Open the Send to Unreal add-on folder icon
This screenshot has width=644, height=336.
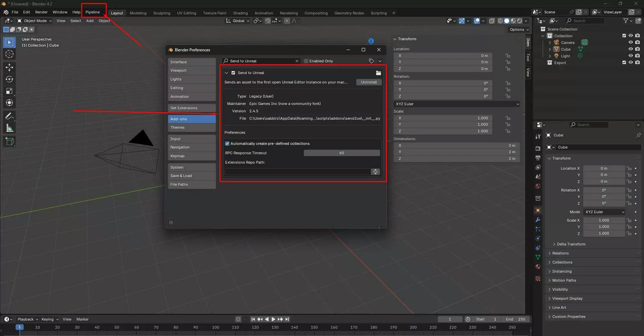(x=378, y=73)
